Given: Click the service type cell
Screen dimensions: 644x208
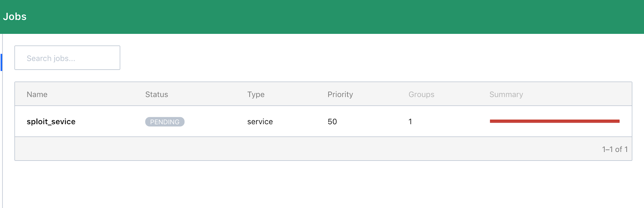Looking at the screenshot, I should tap(260, 122).
